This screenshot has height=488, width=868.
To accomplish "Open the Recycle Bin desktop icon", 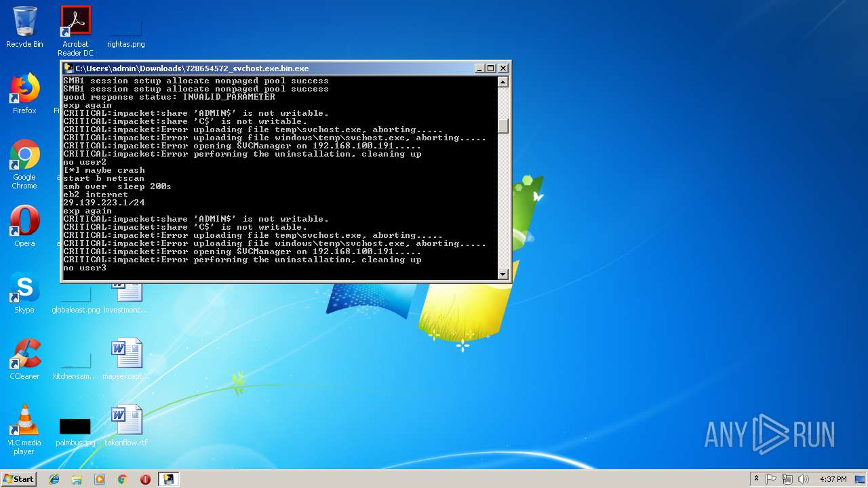I will click(24, 27).
